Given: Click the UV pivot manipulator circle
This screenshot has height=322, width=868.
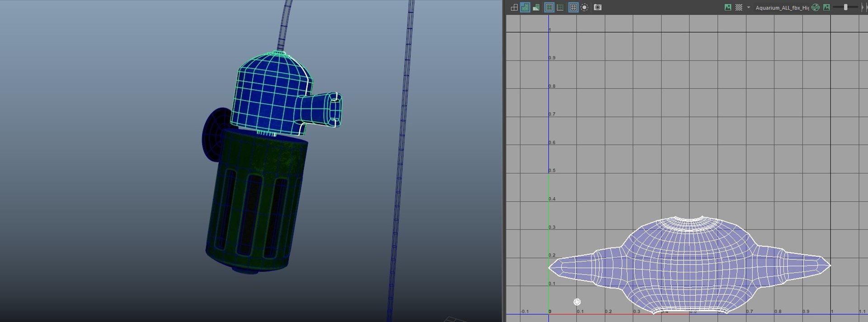Looking at the screenshot, I should [x=577, y=302].
